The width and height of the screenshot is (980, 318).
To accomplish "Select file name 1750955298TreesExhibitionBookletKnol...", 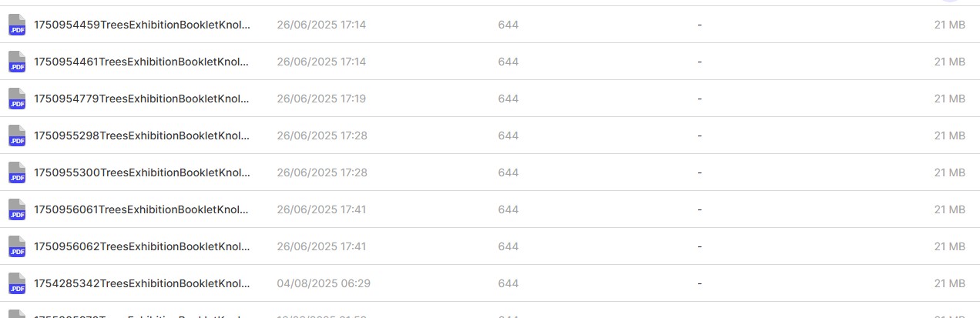I will 142,136.
